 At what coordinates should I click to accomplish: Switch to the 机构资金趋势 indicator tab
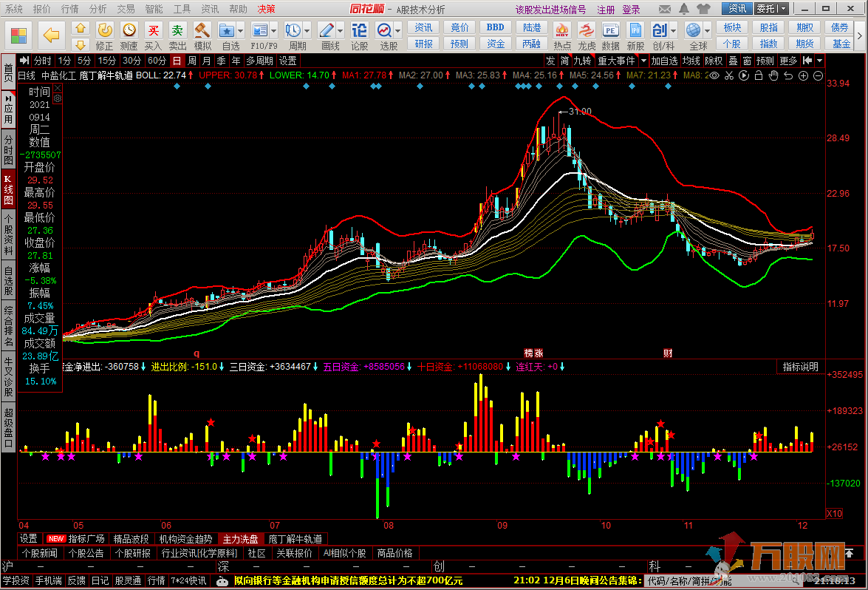[186, 539]
